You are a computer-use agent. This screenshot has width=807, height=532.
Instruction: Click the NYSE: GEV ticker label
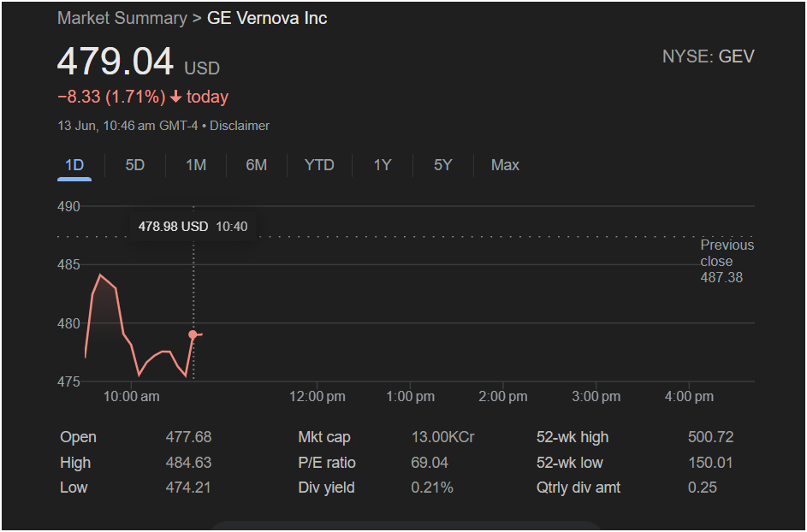tap(709, 56)
